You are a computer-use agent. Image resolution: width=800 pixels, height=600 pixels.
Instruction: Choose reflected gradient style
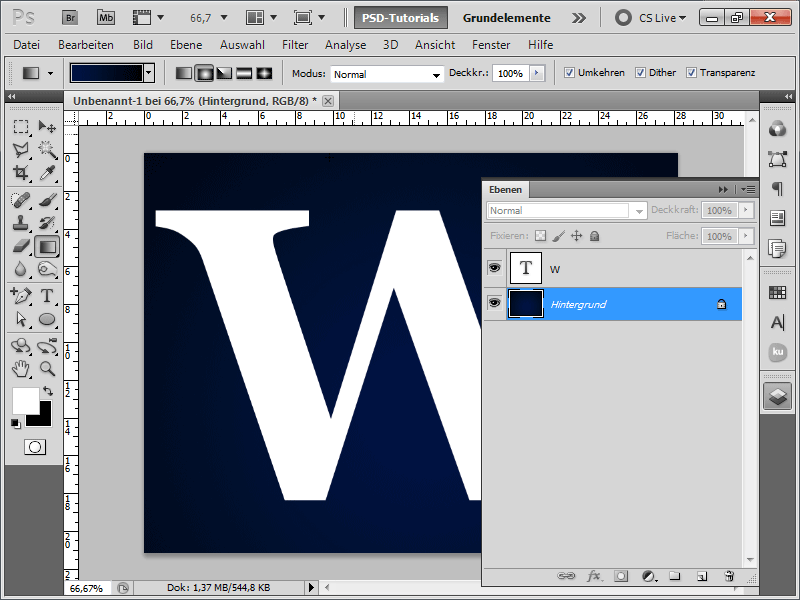[x=244, y=73]
